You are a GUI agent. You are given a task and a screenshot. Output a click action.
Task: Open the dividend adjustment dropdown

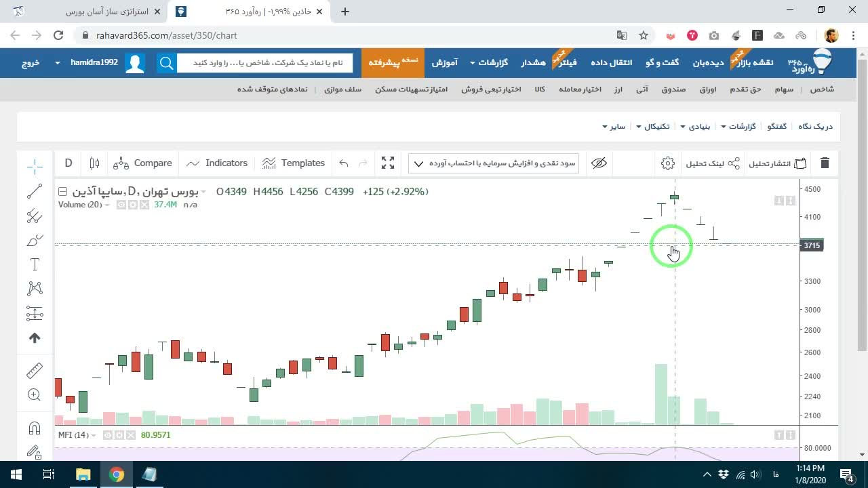(494, 163)
